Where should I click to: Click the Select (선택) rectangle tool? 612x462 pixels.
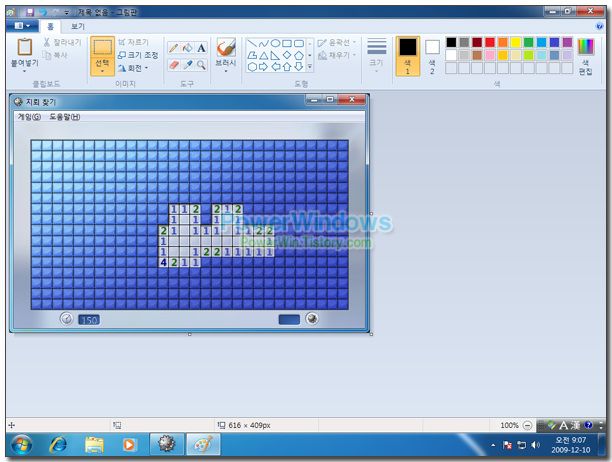pyautogui.click(x=102, y=47)
